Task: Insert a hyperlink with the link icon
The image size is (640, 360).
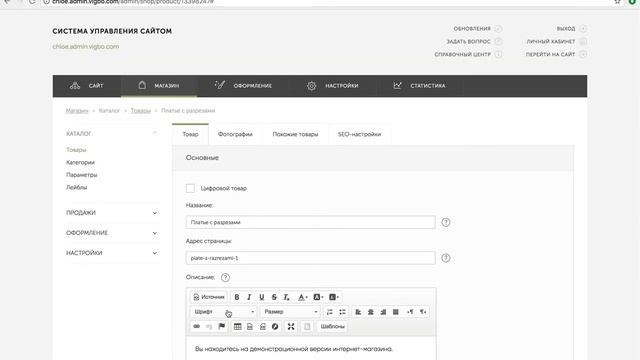Action: pyautogui.click(x=196, y=327)
